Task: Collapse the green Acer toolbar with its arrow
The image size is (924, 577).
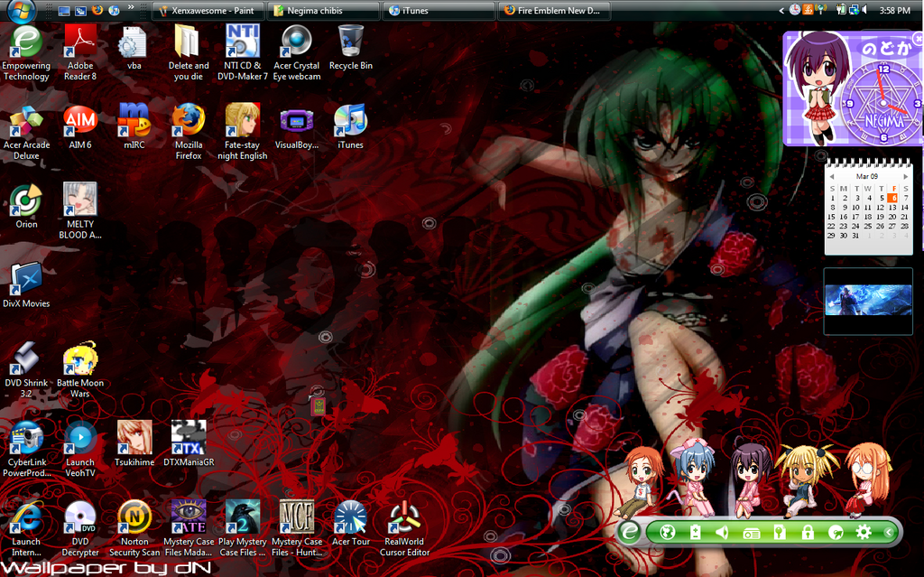Action: pyautogui.click(x=888, y=532)
